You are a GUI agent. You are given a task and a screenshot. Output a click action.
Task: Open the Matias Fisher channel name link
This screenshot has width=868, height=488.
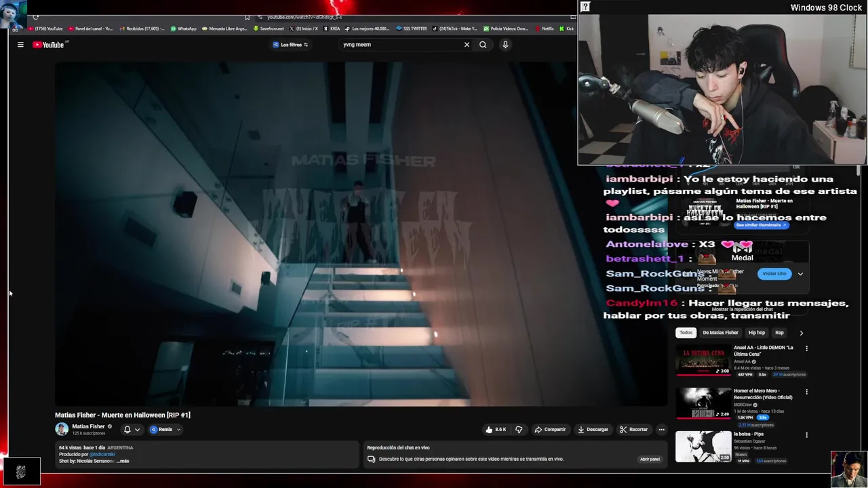[x=88, y=426]
